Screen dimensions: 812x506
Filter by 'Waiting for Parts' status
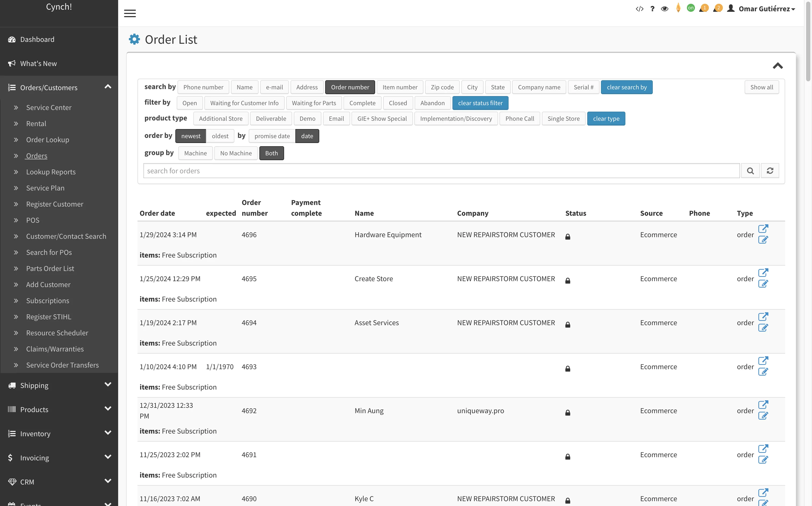(x=314, y=103)
